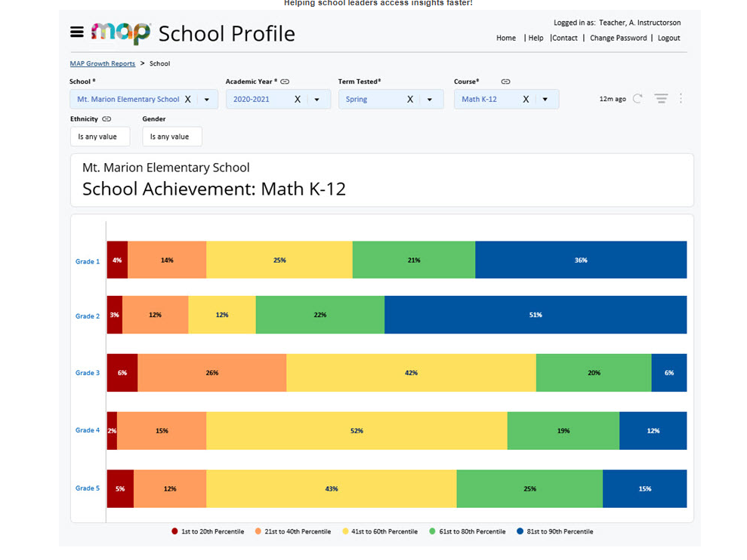
Task: Open the filters toggle icon
Action: click(x=661, y=99)
